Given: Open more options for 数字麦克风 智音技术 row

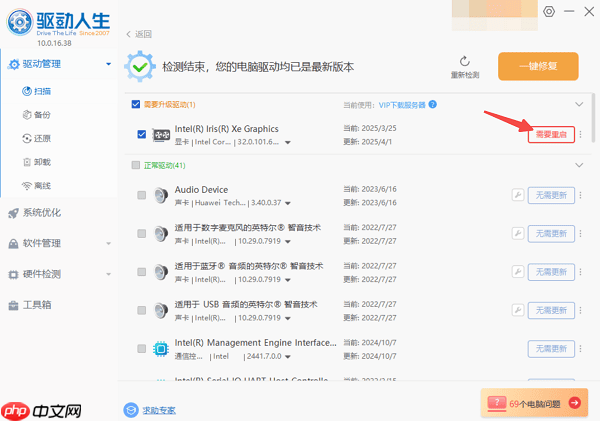Looking at the screenshot, I should coord(580,233).
